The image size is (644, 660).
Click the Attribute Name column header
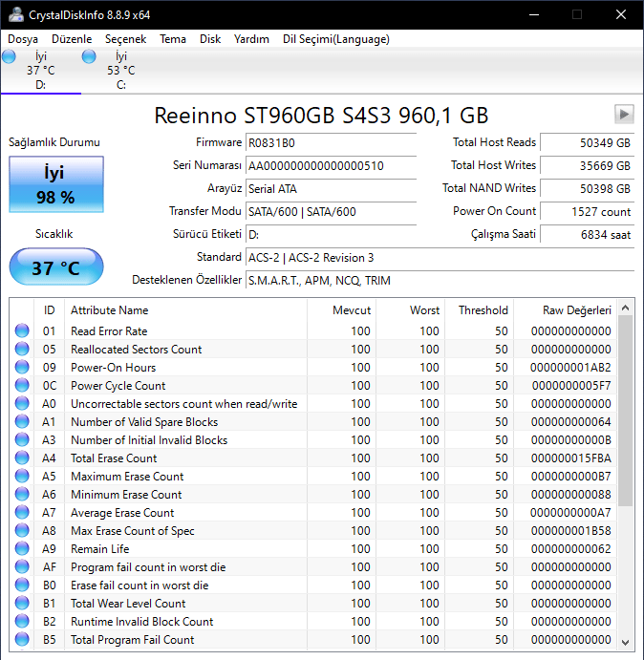tap(110, 310)
